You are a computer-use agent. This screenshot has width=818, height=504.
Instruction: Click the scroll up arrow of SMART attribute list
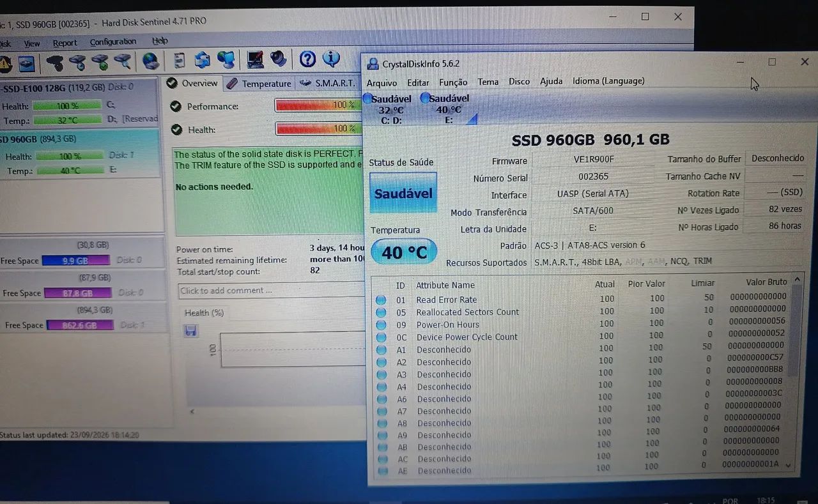click(796, 280)
